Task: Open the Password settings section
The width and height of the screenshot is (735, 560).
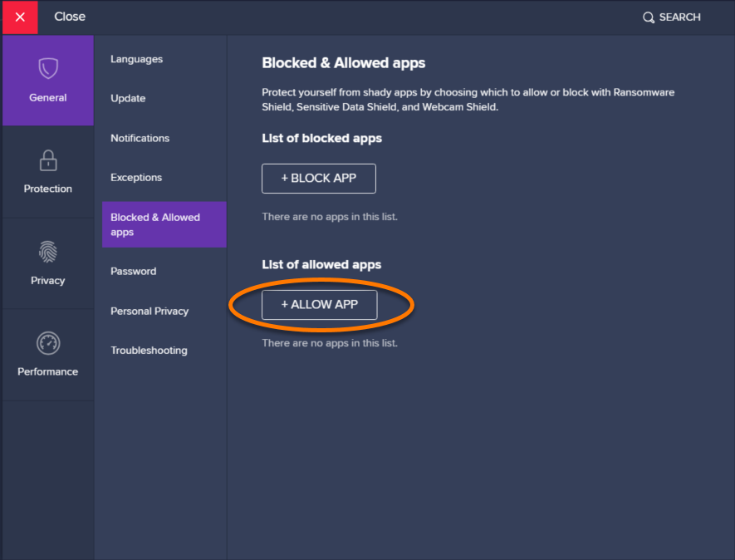Action: coord(133,272)
